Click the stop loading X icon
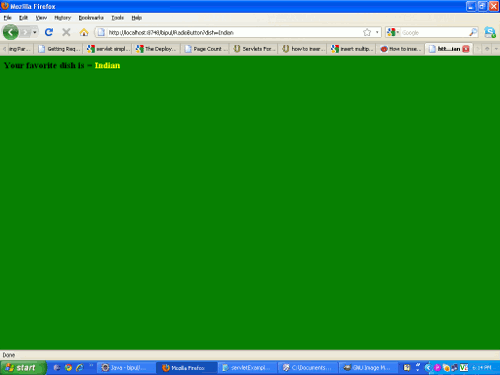 coord(66,32)
